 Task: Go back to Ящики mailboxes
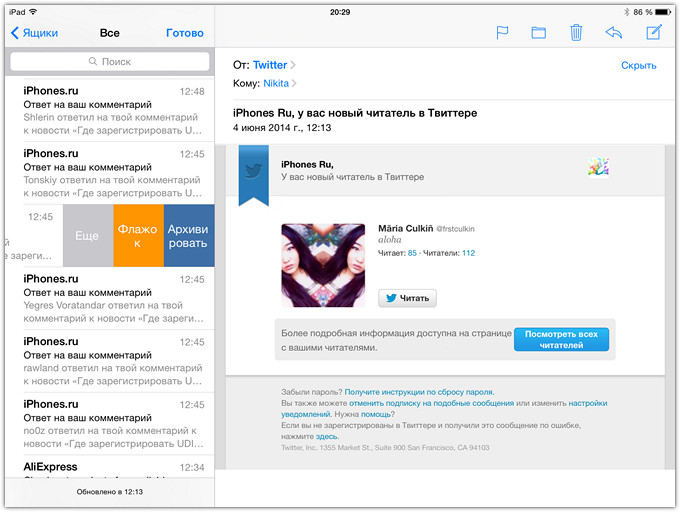point(34,33)
